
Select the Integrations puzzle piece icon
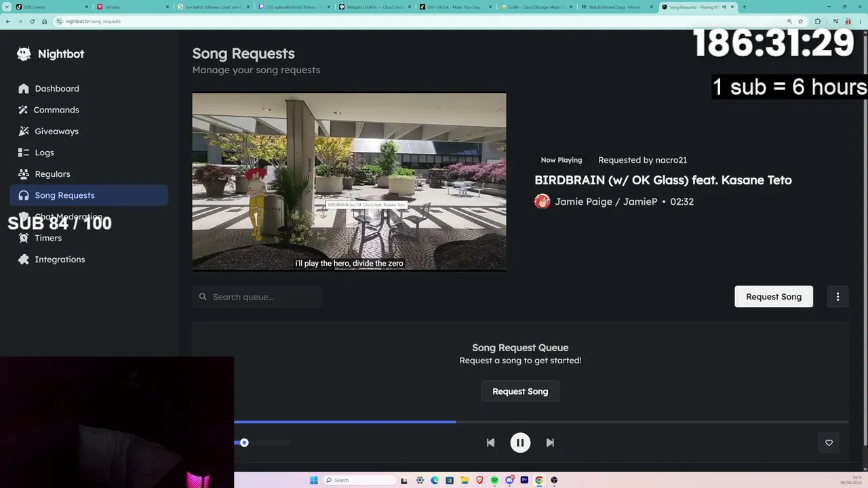[24, 260]
